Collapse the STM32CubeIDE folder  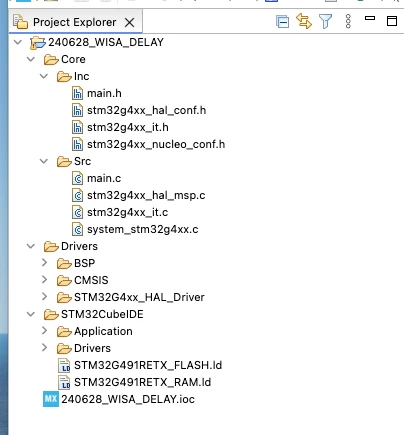click(x=31, y=314)
